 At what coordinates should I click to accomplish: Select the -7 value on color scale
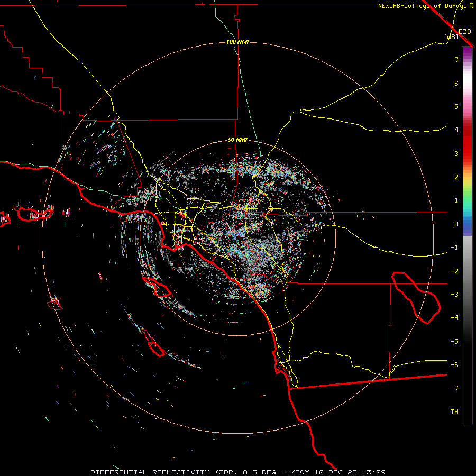[454, 388]
